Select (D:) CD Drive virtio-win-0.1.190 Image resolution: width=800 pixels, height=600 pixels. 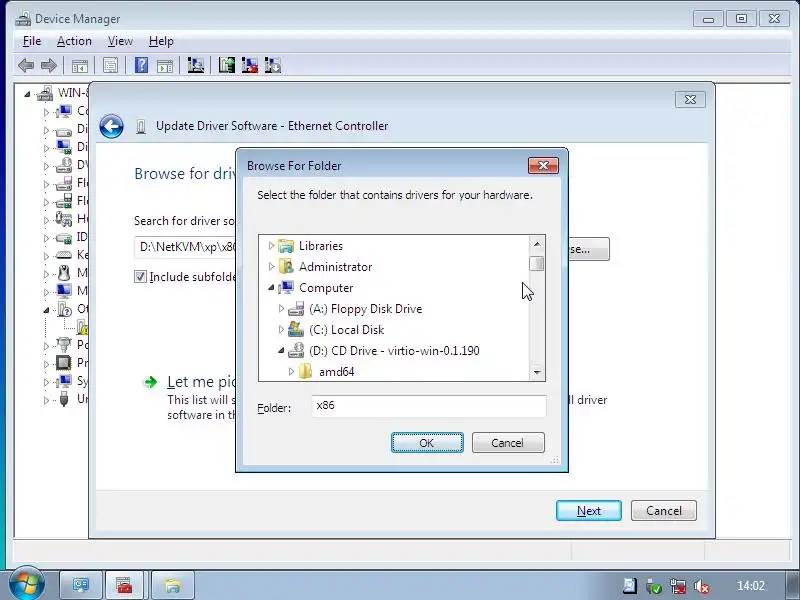point(394,351)
